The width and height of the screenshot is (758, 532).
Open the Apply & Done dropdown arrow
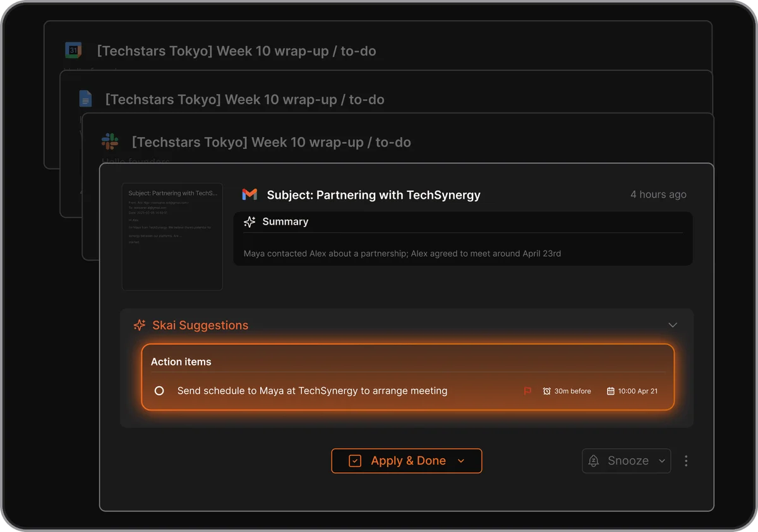[x=460, y=461]
